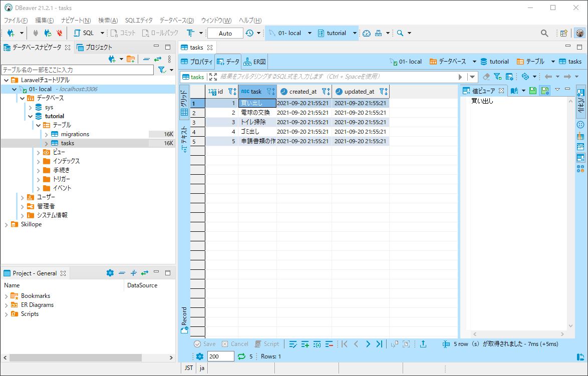Go to the last row using navigation arrow
The height and width of the screenshot is (376, 588).
point(380,344)
